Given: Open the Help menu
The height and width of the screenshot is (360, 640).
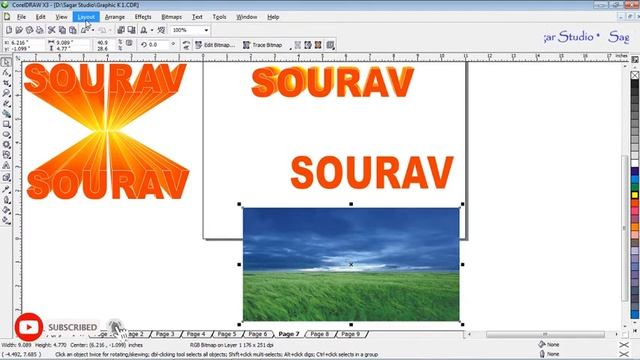Looking at the screenshot, I should pyautogui.click(x=273, y=17).
